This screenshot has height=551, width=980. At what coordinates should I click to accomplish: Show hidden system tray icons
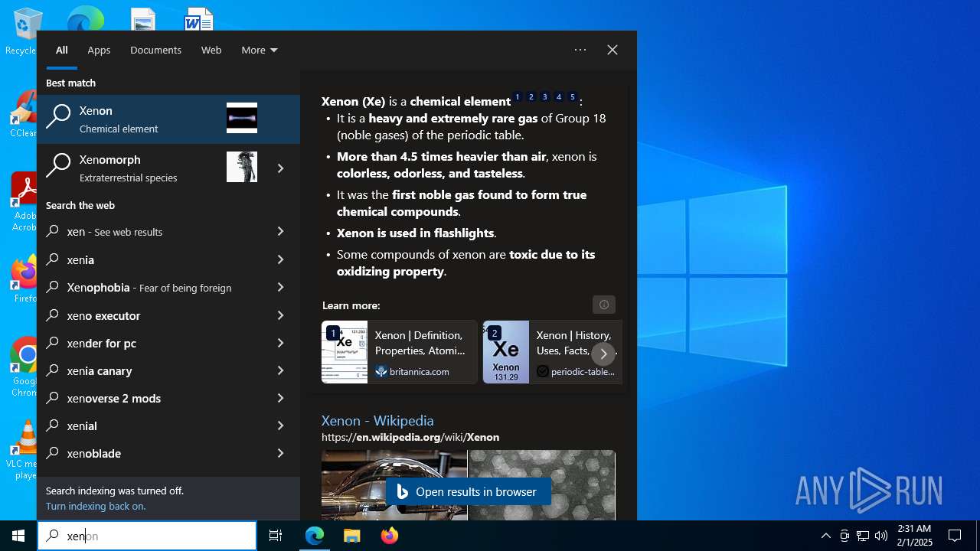click(825, 536)
